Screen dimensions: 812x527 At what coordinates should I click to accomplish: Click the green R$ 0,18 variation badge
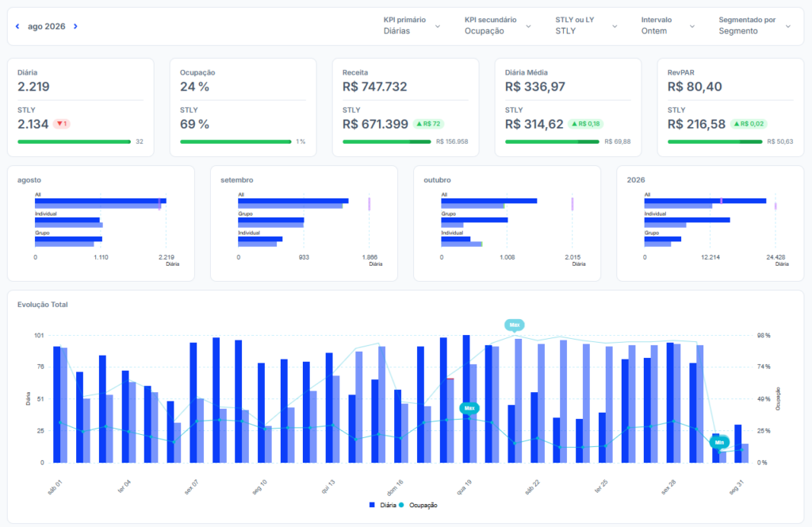click(586, 124)
